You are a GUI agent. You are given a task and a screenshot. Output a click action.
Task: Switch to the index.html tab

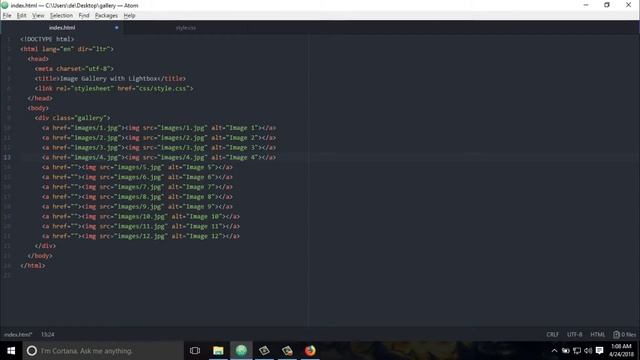point(62,28)
